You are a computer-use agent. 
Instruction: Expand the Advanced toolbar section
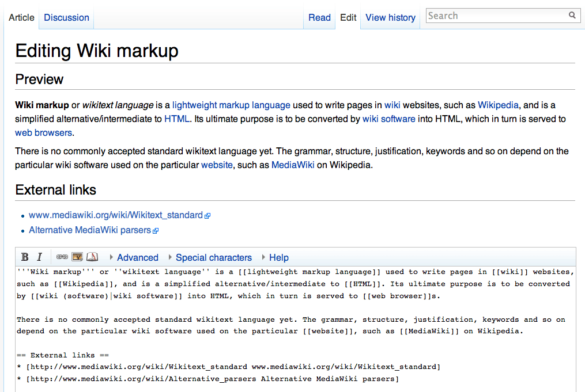[x=137, y=257]
